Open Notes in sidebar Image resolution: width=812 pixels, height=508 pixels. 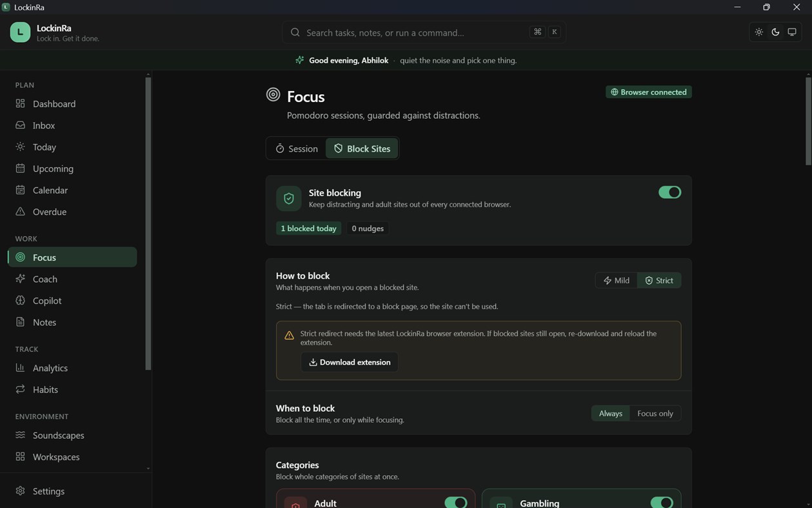click(72, 322)
